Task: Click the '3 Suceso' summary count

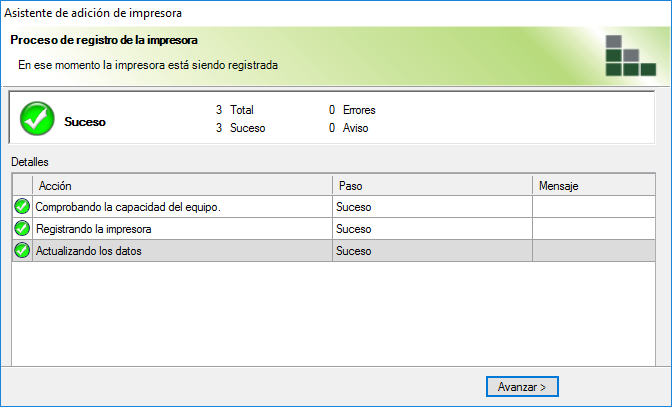Action: [x=240, y=128]
